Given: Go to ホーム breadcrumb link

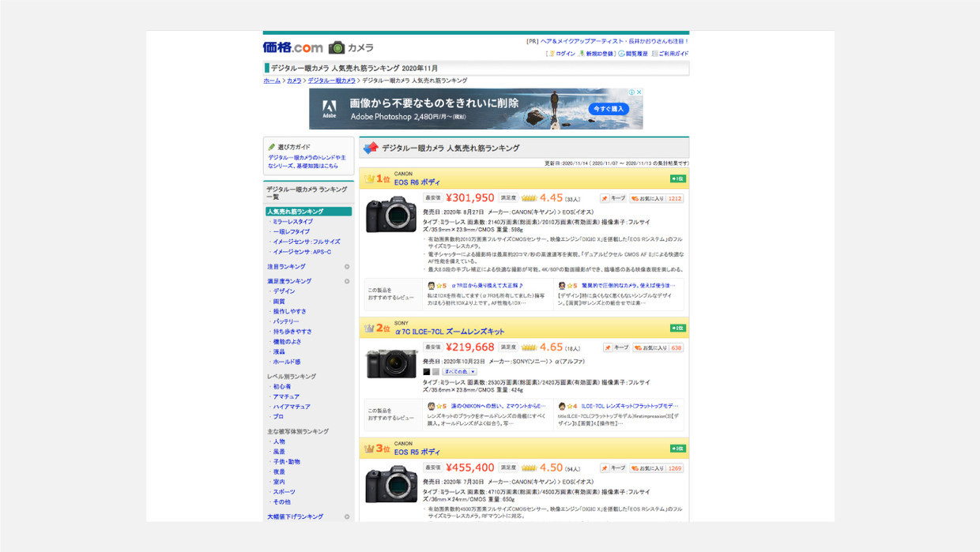Looking at the screenshot, I should tap(272, 81).
